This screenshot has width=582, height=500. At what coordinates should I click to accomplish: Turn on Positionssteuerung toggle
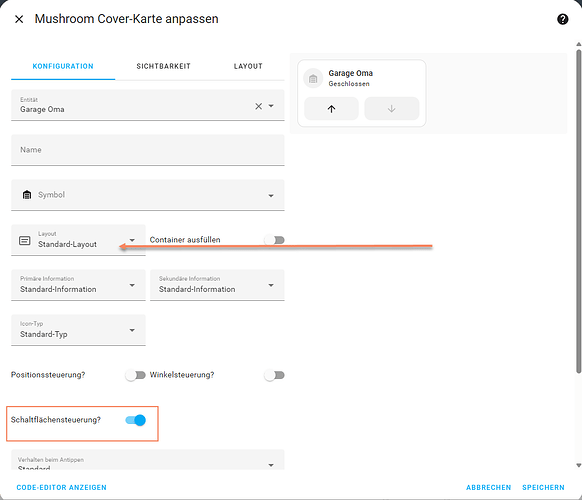point(135,375)
